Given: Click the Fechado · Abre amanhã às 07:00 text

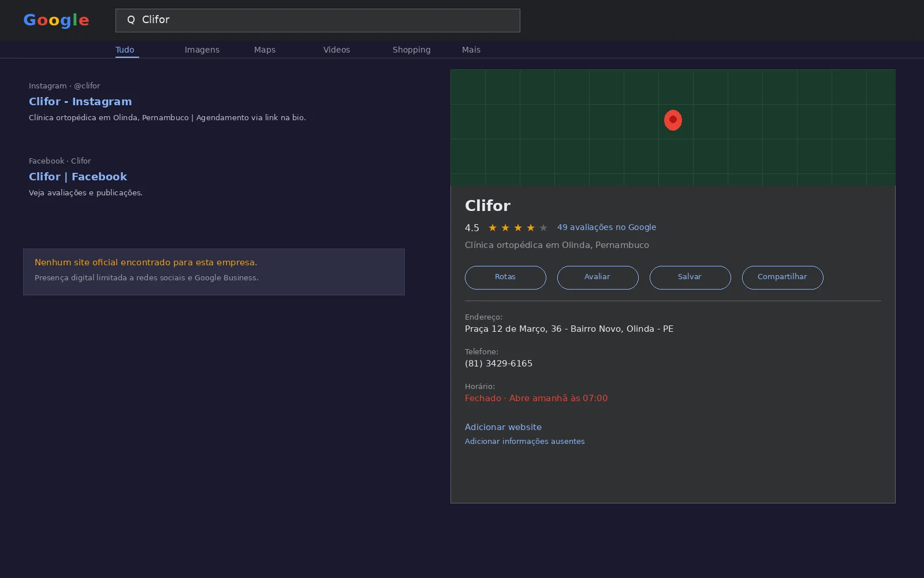Looking at the screenshot, I should [536, 398].
